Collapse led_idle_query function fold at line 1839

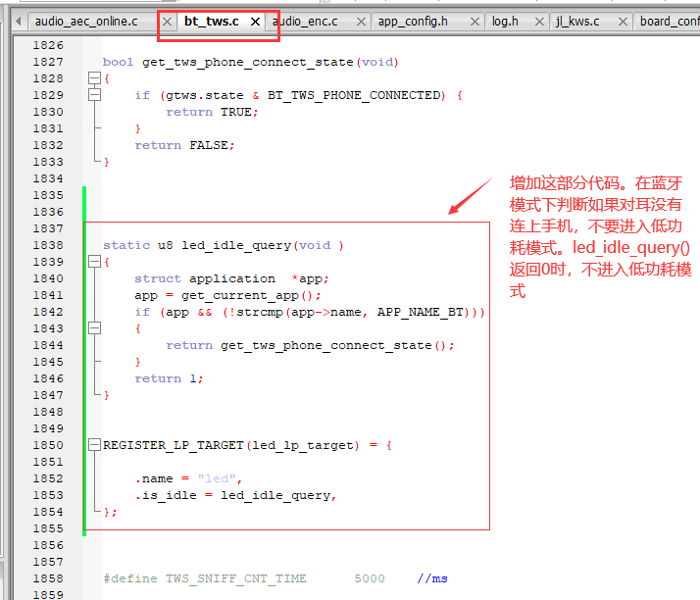[x=95, y=262]
